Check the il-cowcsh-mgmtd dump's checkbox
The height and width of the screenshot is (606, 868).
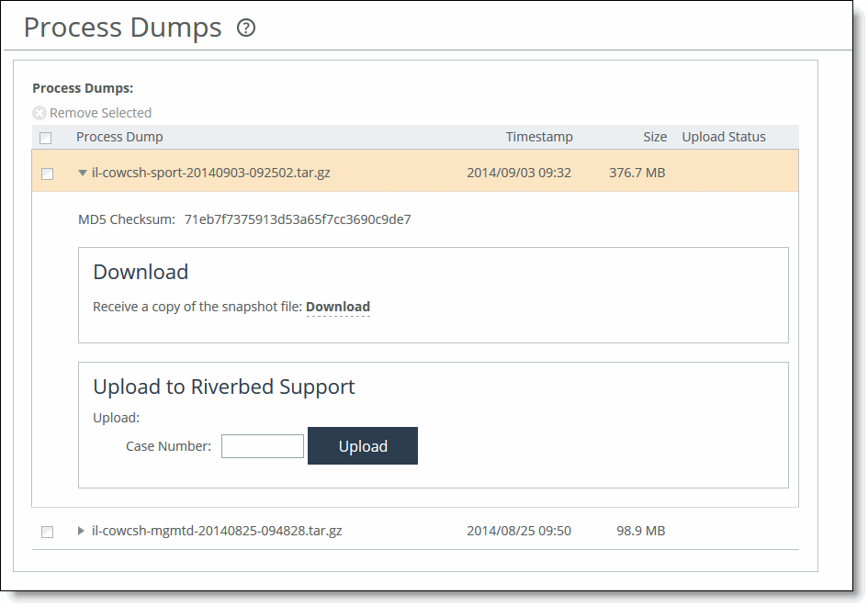[47, 531]
